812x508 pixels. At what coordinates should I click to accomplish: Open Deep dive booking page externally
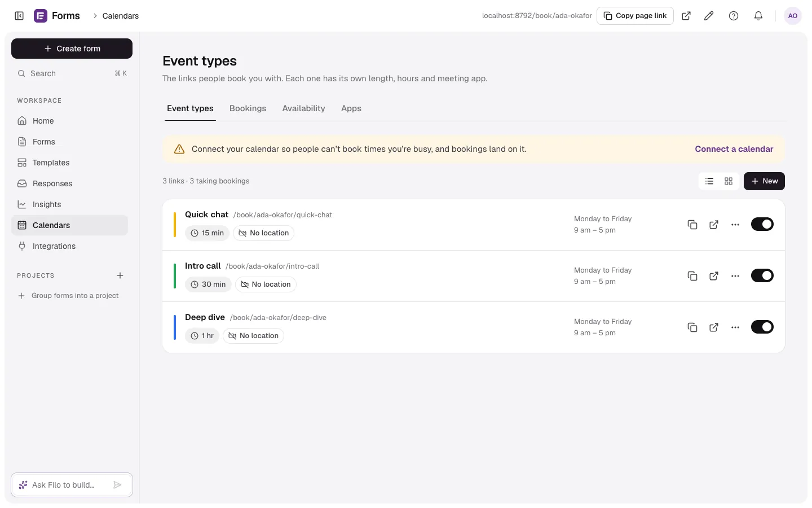coord(714,327)
